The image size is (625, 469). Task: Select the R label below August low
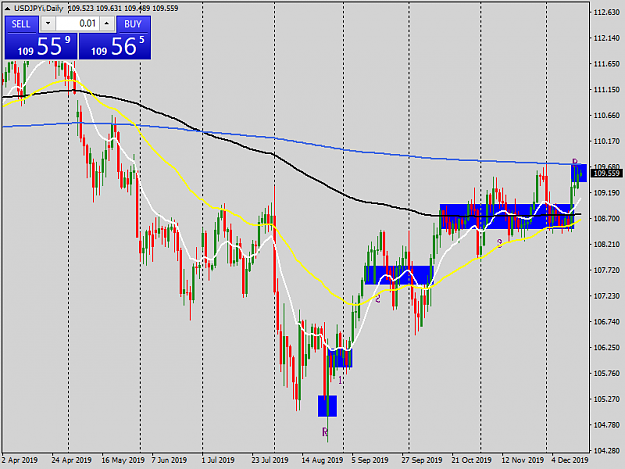tap(325, 432)
